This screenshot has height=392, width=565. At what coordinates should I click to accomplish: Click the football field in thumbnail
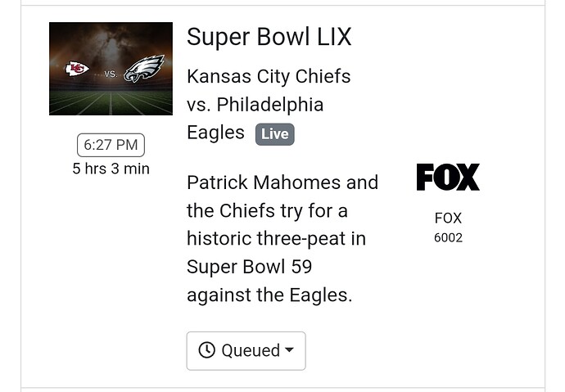tap(111, 102)
